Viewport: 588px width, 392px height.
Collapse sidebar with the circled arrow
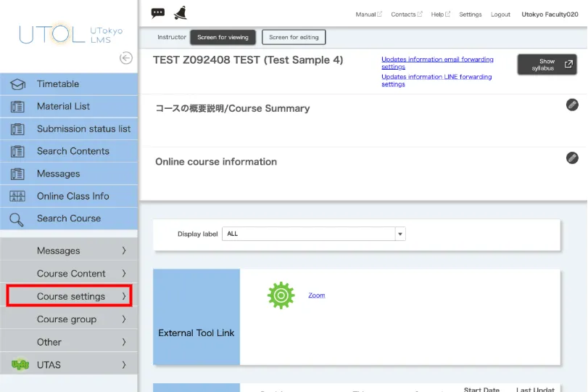click(126, 58)
